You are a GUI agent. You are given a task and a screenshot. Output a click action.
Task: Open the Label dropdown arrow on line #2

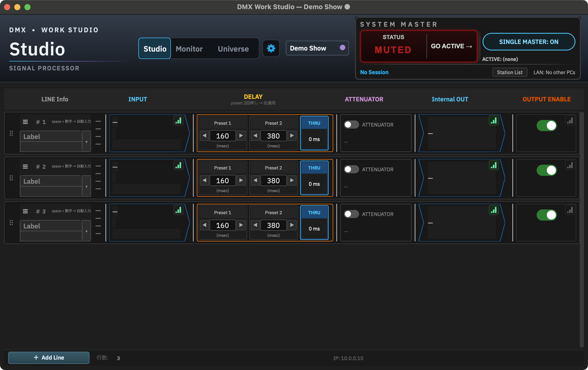(86, 187)
